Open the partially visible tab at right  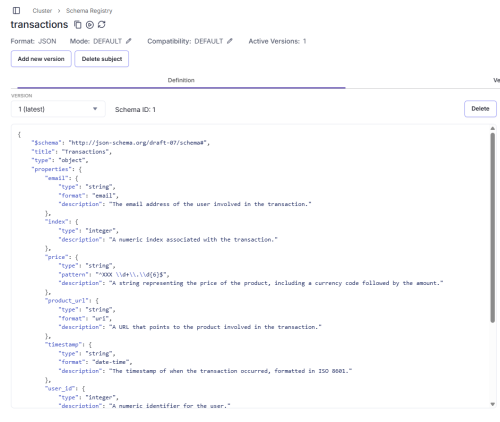496,80
